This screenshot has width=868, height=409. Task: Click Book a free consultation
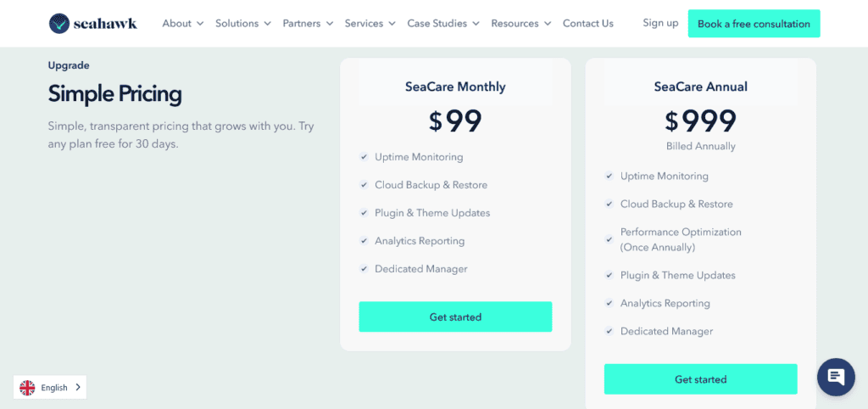tap(754, 24)
